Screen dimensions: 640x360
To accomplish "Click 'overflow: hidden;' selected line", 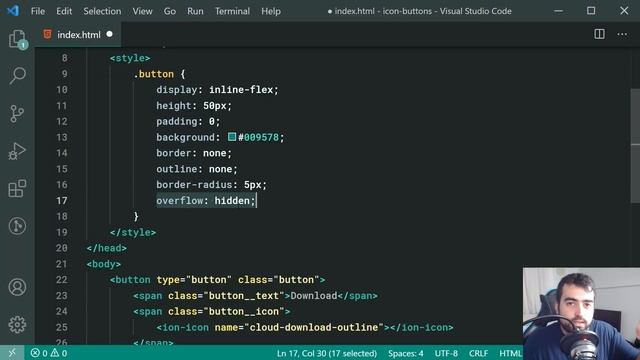I will point(206,200).
